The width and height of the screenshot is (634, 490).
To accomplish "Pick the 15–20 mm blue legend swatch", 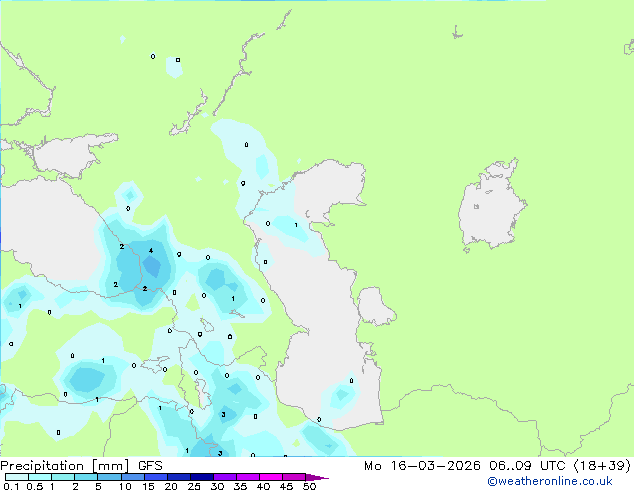I will coord(155,477).
